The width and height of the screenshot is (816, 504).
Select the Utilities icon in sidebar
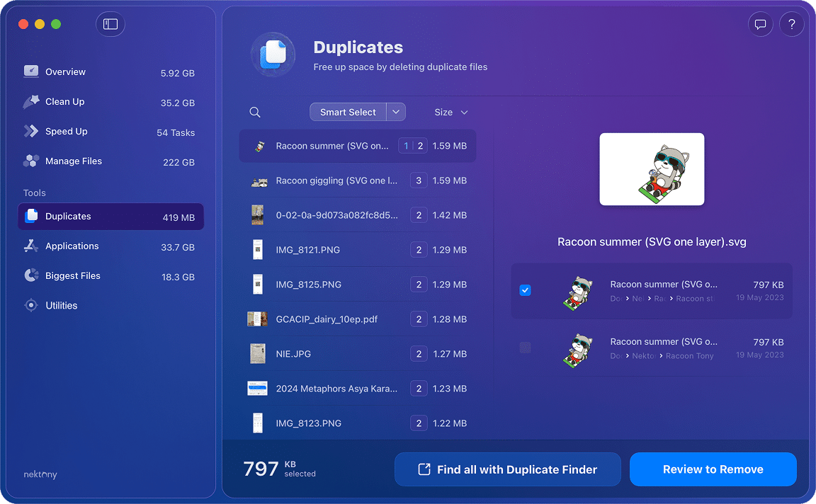[31, 305]
